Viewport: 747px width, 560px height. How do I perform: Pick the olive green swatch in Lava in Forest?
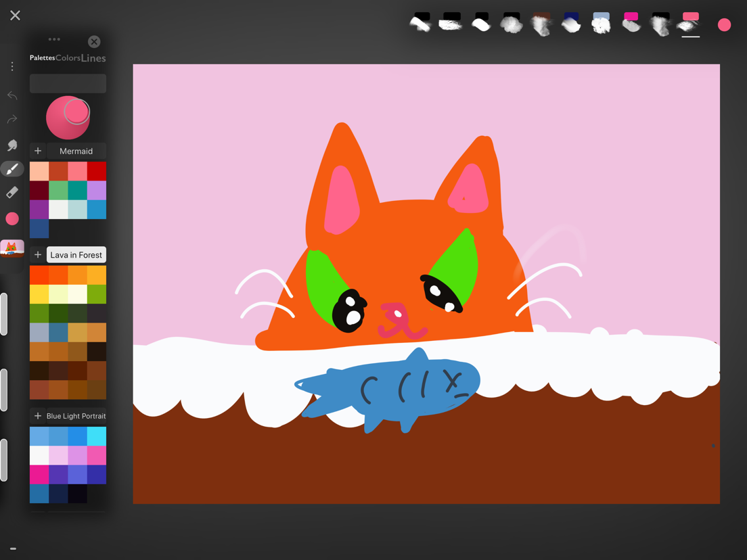pyautogui.click(x=97, y=294)
